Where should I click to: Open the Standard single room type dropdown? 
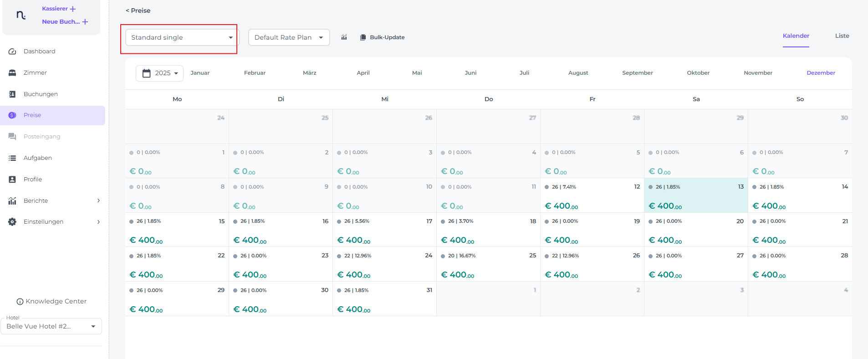pyautogui.click(x=181, y=37)
